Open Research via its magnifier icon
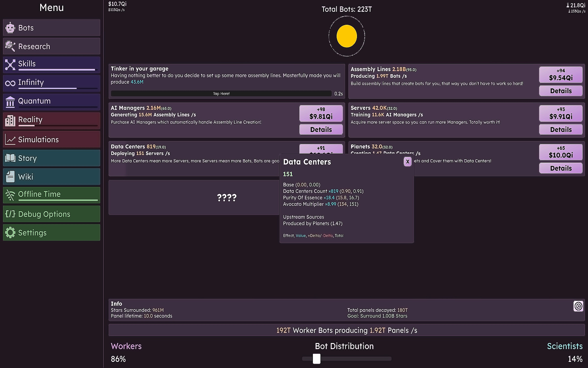 click(10, 46)
